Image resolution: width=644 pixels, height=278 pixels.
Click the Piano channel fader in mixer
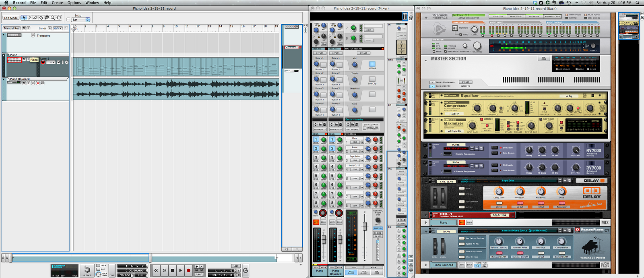pos(324,239)
